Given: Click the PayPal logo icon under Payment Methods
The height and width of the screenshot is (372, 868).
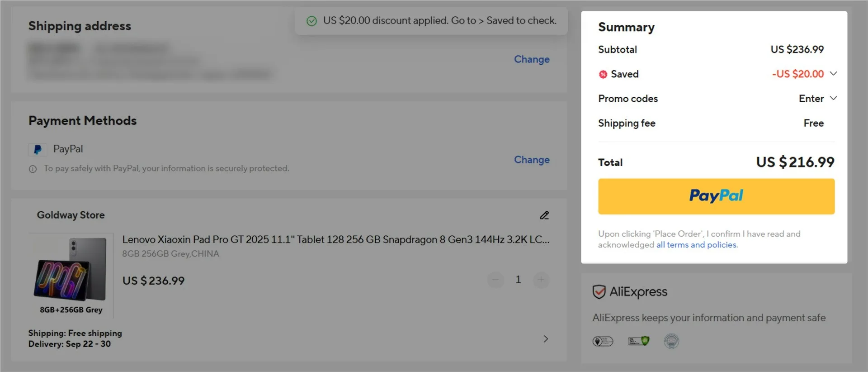Looking at the screenshot, I should (x=38, y=149).
